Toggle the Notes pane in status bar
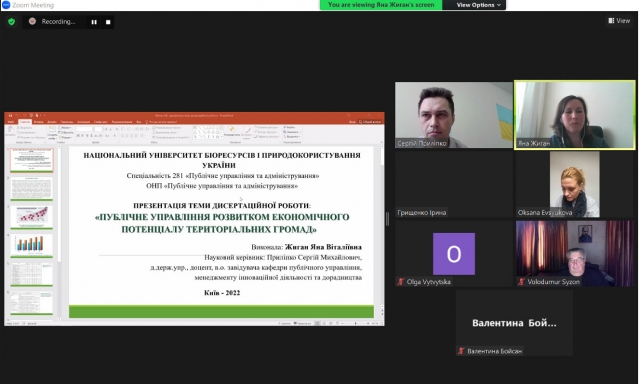The image size is (640, 384). [284, 324]
